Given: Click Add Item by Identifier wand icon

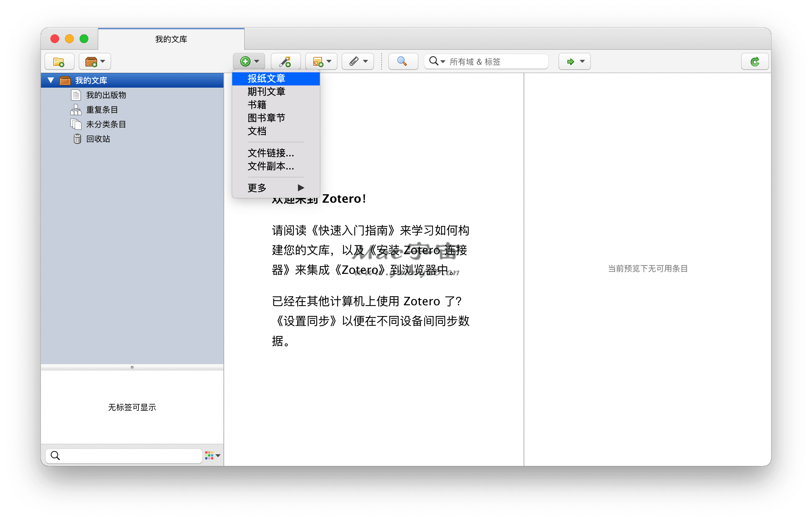Looking at the screenshot, I should point(285,61).
